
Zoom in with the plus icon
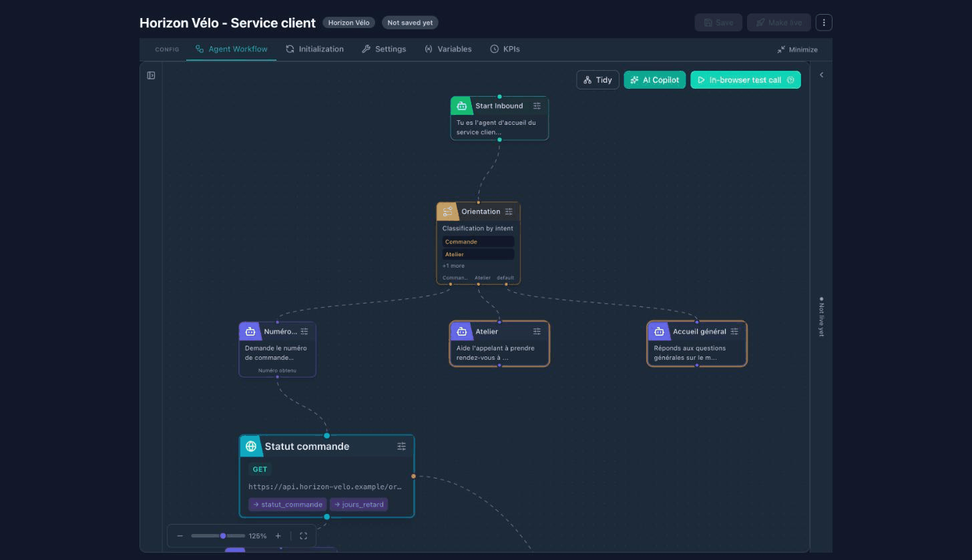point(278,536)
